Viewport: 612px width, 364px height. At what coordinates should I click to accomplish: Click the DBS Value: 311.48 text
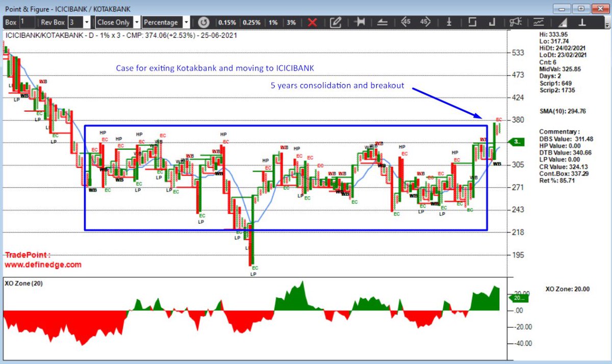coord(566,139)
